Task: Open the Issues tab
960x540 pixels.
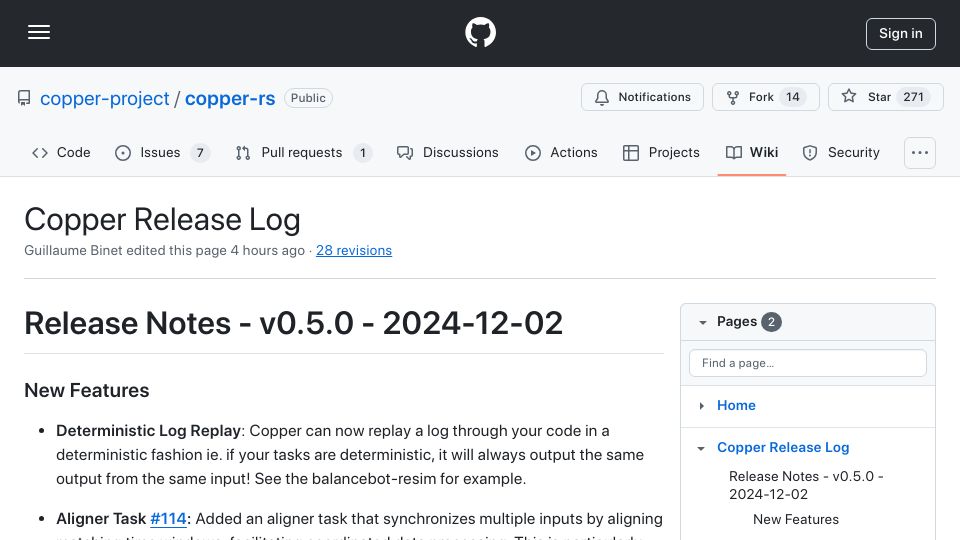Action: pos(162,152)
